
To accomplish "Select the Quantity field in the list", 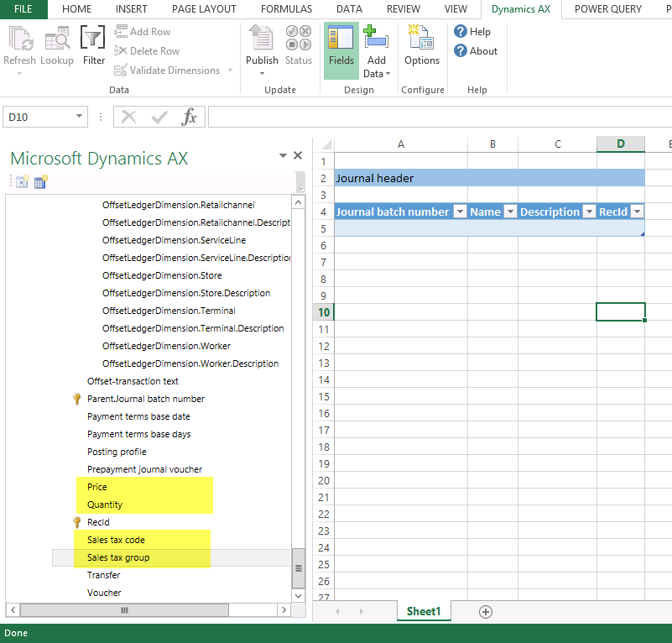I will pos(105,504).
